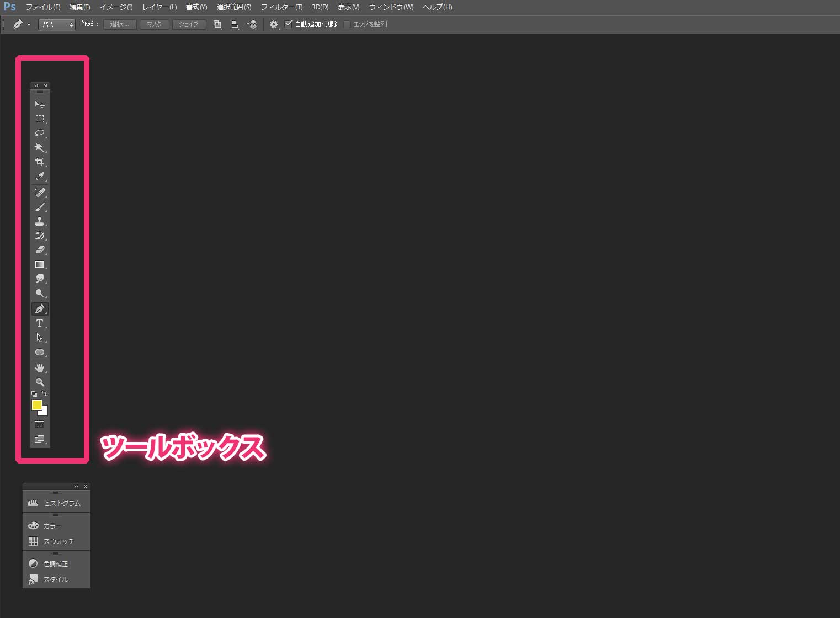Select the Brush tool

pyautogui.click(x=40, y=207)
